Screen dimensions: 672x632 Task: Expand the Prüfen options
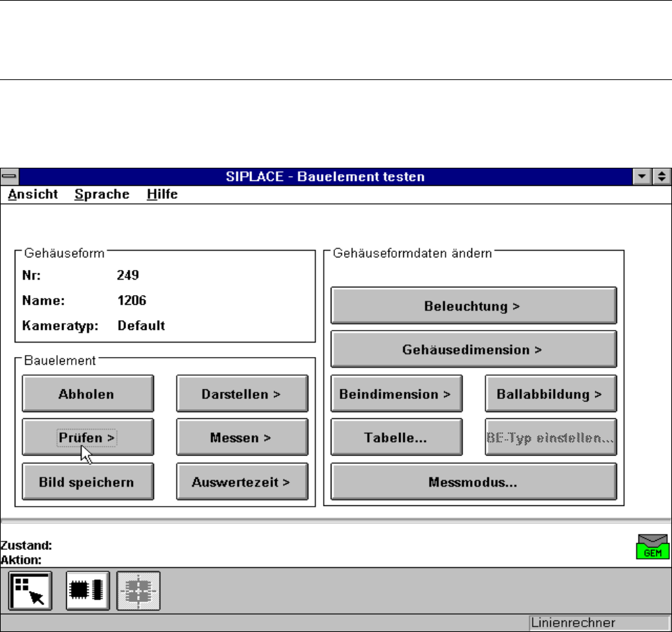86,437
